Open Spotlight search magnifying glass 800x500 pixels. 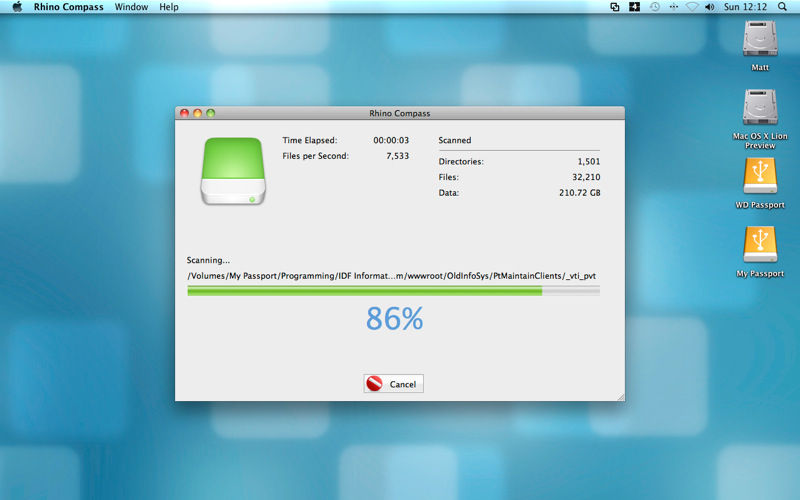pos(782,7)
